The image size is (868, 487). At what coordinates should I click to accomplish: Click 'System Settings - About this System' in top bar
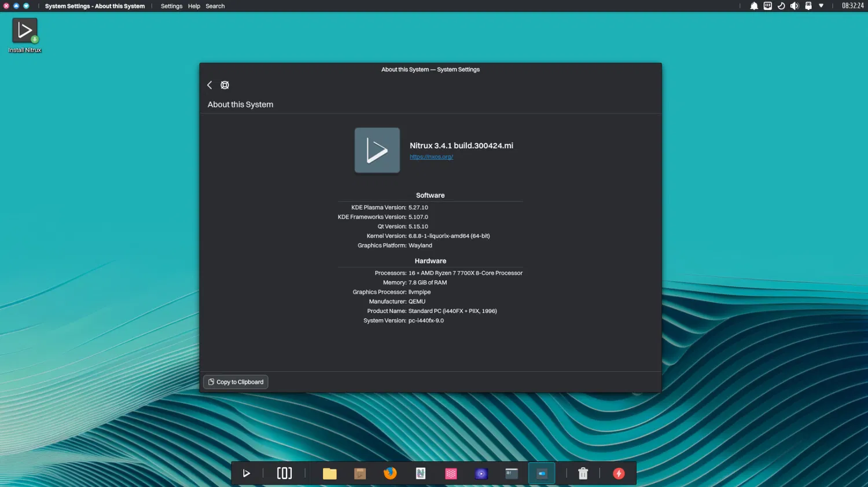(95, 6)
